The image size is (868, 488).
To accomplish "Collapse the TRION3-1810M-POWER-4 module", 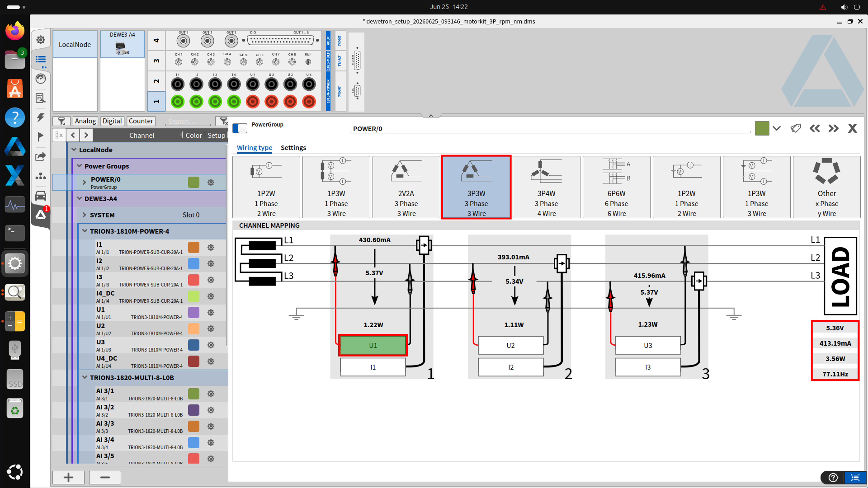I will coord(85,231).
